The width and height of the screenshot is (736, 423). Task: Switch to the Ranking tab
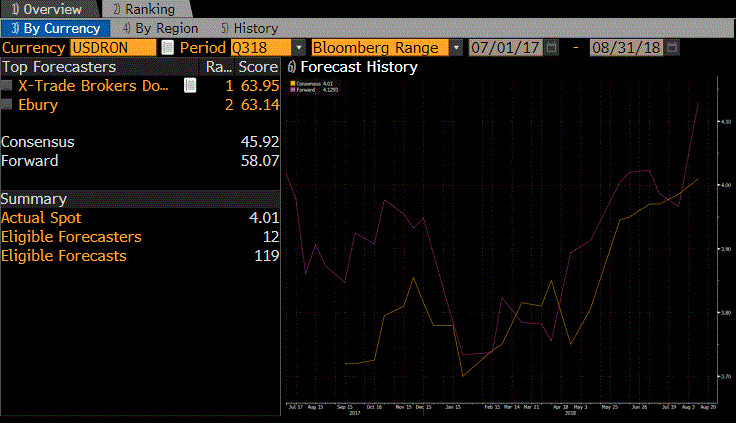[x=145, y=9]
